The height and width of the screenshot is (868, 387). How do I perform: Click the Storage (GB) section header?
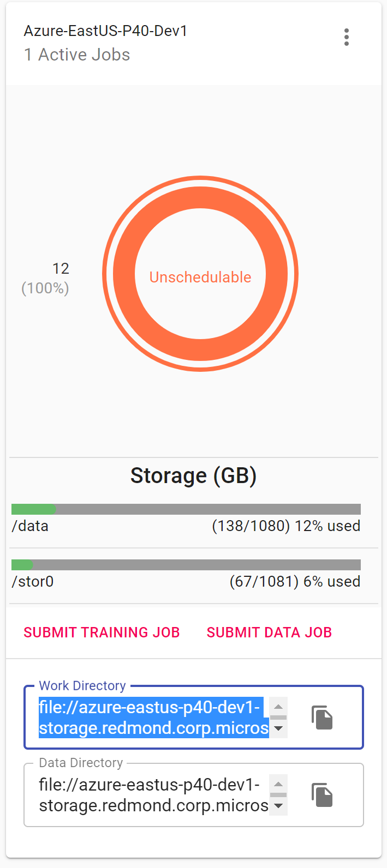coord(193,475)
